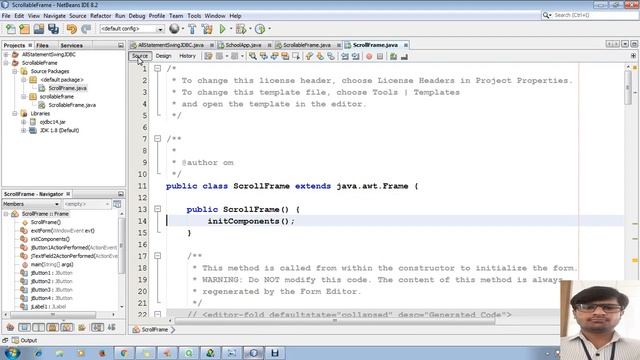Switch to AllStatementSwingJDBC.java tab

coord(171,45)
